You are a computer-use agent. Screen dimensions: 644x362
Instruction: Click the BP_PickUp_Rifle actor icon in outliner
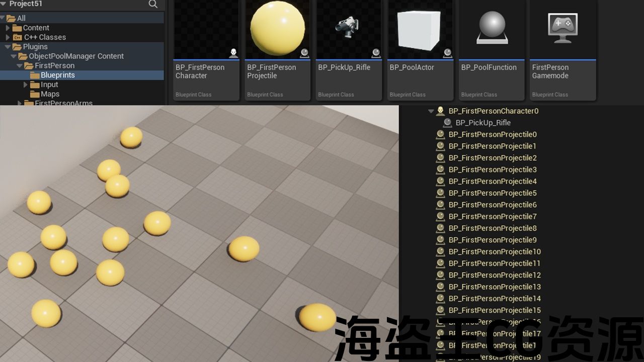coord(447,123)
